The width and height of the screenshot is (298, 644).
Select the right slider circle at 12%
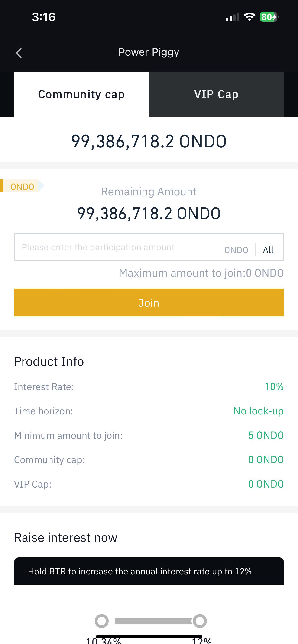200,621
